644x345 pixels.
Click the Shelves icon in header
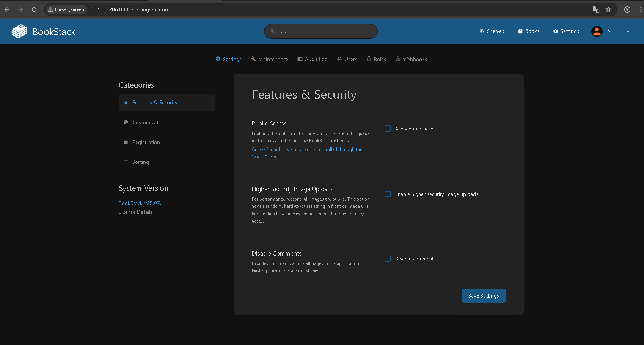click(x=482, y=31)
